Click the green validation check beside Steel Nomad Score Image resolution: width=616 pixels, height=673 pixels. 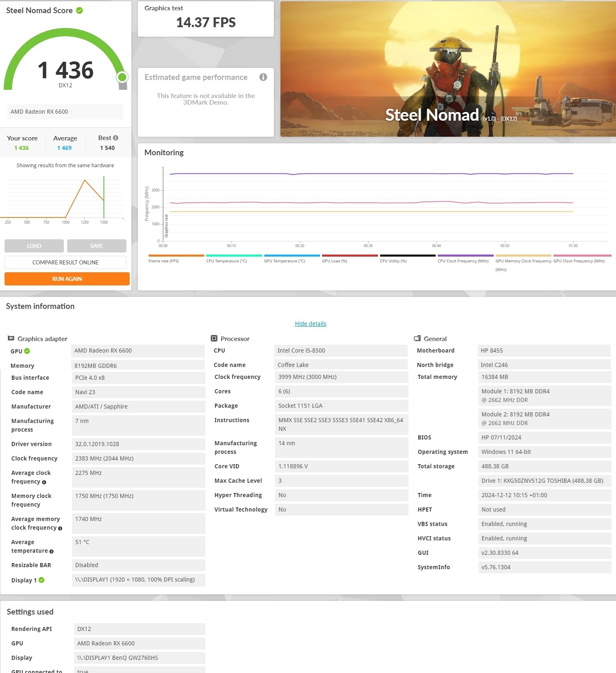[x=79, y=11]
